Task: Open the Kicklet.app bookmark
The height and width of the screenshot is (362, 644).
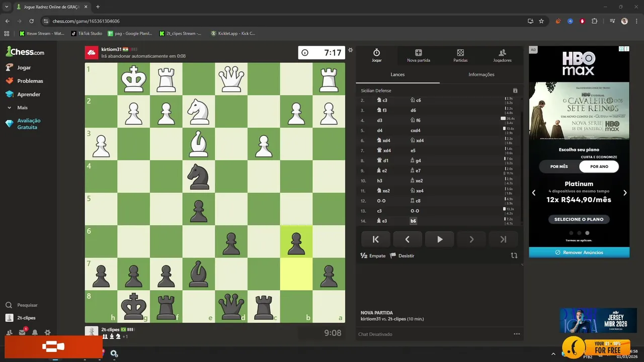Action: (233, 34)
